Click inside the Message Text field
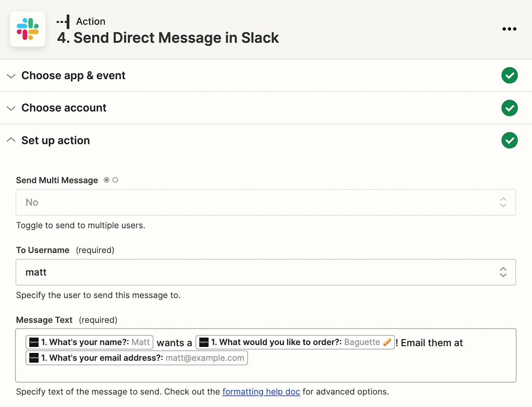The width and height of the screenshot is (532, 407). [266, 355]
